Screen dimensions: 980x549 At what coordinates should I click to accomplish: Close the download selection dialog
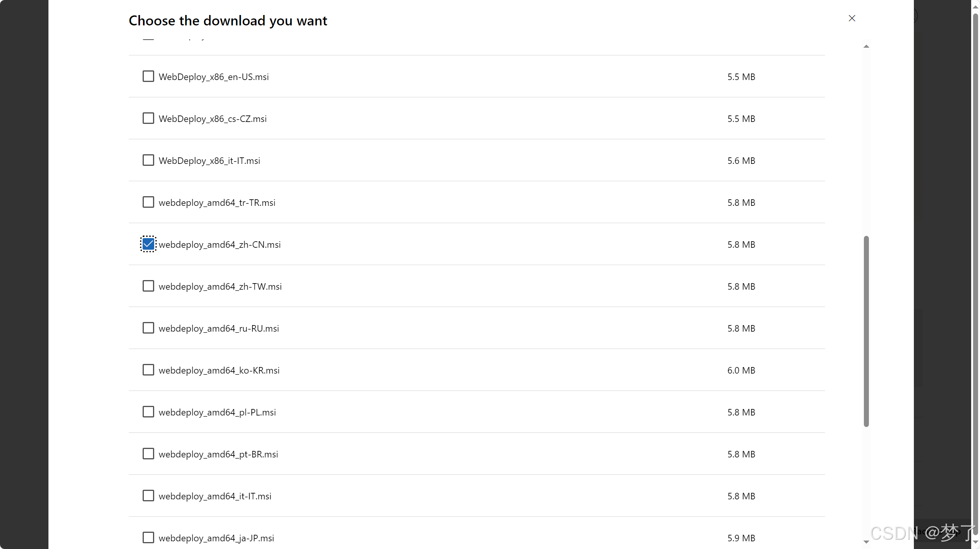coord(852,18)
